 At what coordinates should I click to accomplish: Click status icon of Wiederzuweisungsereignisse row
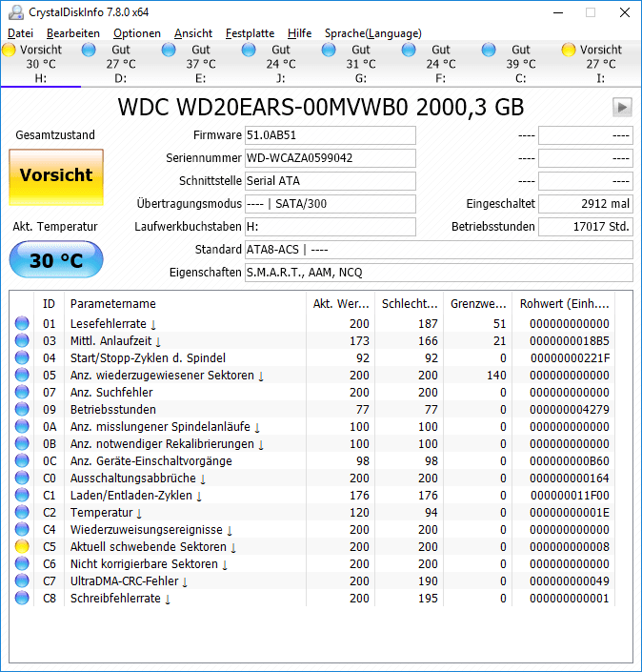(22, 529)
